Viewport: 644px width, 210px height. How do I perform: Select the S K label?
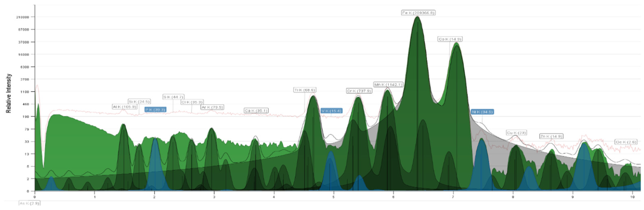173,97
